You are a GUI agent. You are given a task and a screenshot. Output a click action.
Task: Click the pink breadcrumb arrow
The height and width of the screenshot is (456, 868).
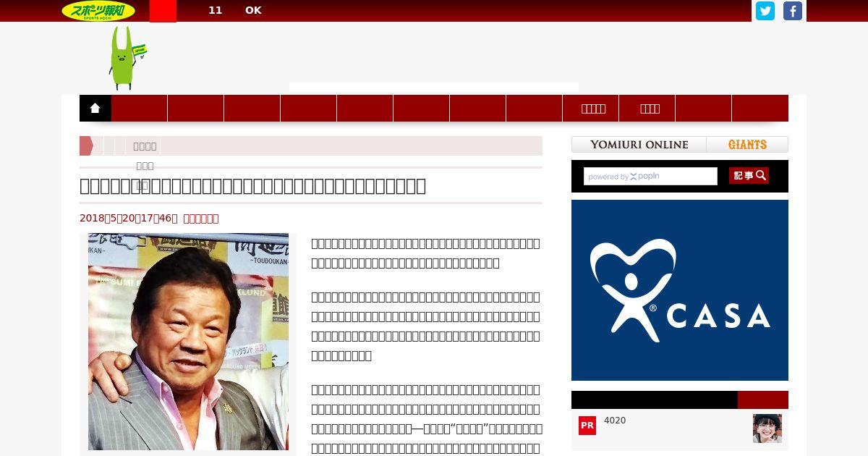(87, 146)
